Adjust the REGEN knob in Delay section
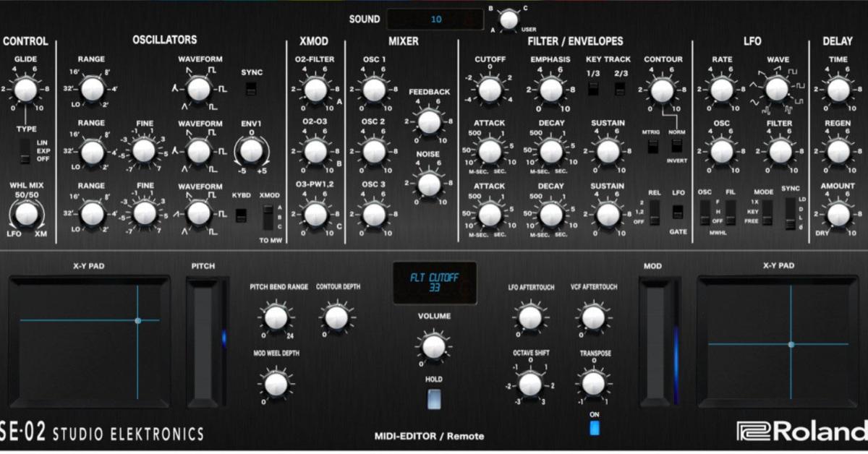Viewport: 868px width, 454px height. (838, 151)
